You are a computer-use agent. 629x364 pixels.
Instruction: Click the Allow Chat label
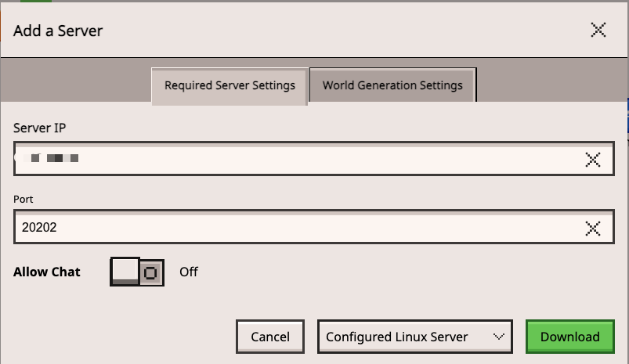tap(47, 272)
